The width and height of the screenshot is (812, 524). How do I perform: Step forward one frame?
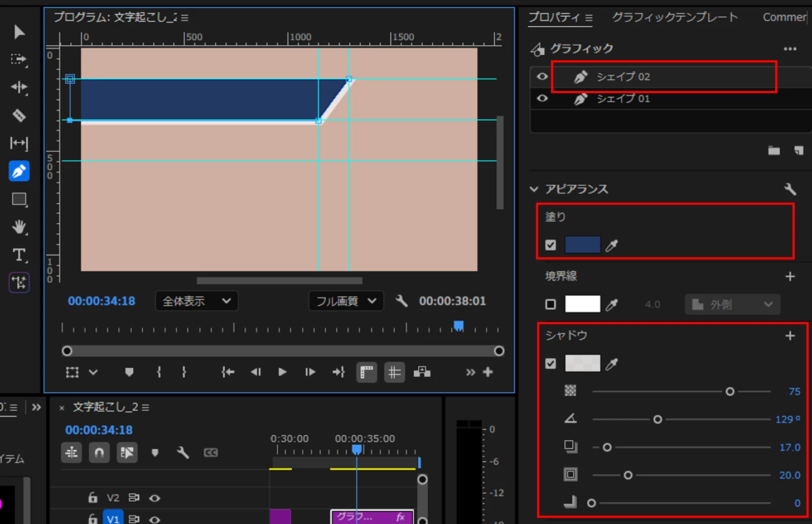pos(310,372)
